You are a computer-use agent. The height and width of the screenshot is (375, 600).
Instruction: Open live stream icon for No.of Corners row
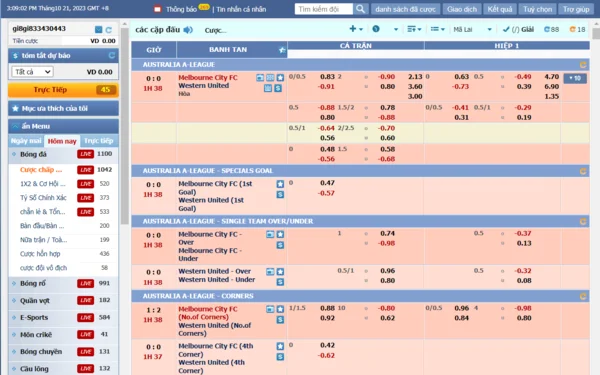(270, 309)
